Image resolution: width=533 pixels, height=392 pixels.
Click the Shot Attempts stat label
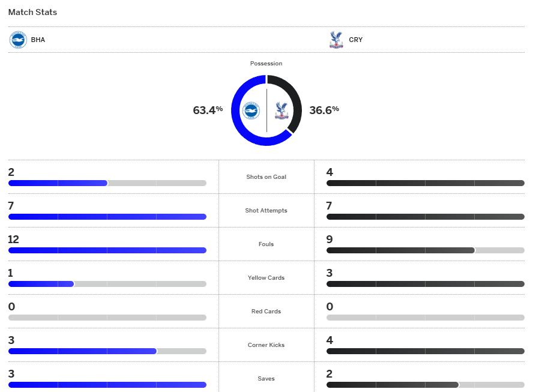pyautogui.click(x=266, y=211)
